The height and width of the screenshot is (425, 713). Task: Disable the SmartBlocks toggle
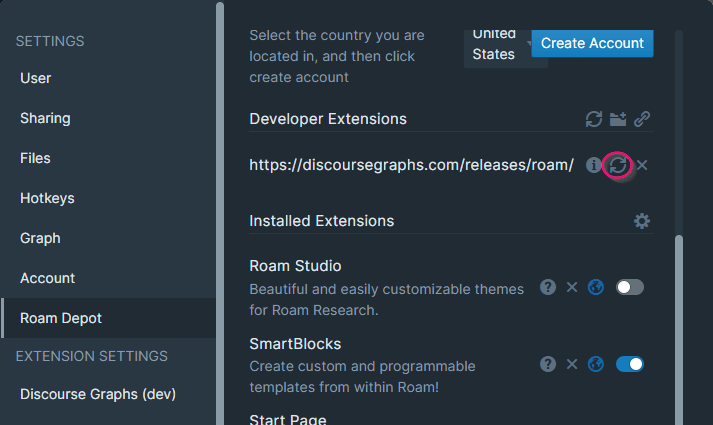pyautogui.click(x=630, y=364)
